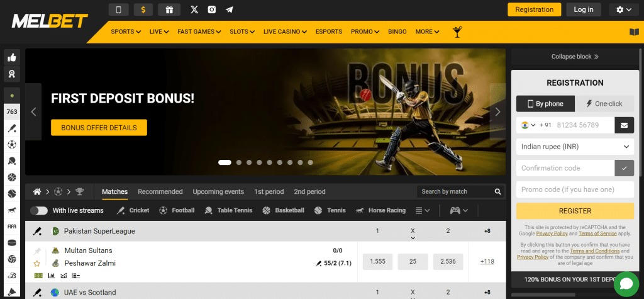Select volleyball icon in left sidebar
The image size is (644, 299).
click(x=12, y=259)
